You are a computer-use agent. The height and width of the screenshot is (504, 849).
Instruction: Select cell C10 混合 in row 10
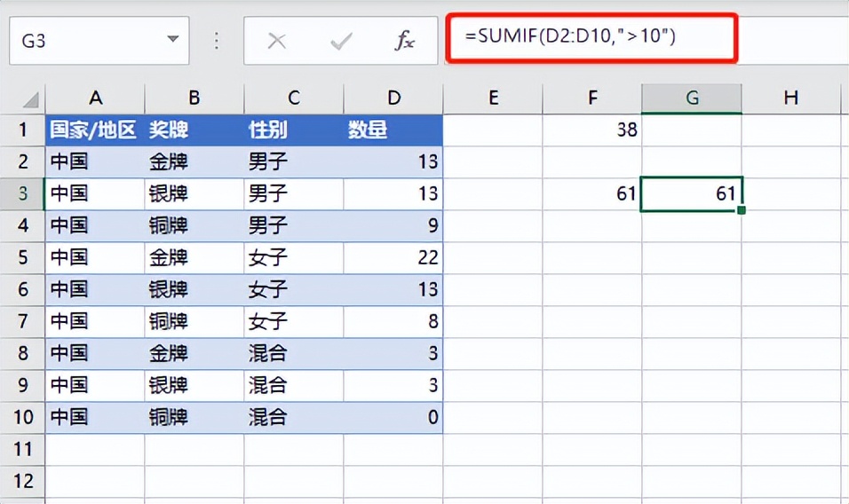(x=293, y=417)
